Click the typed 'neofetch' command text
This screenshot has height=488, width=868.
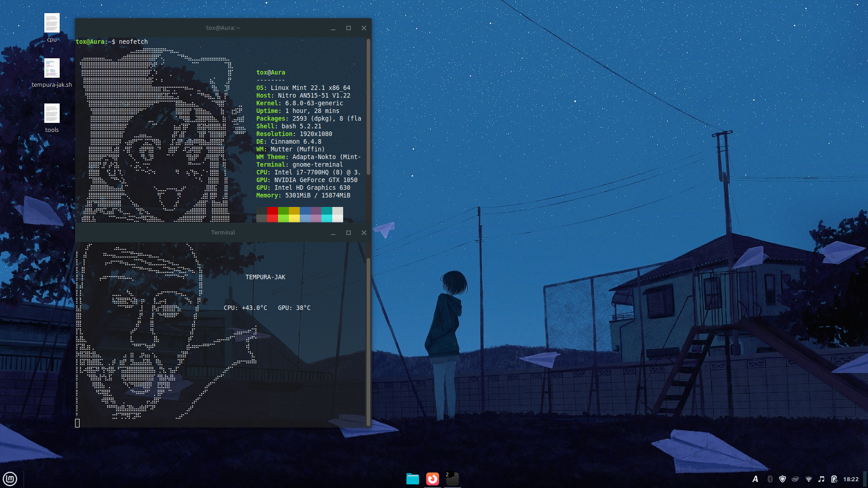133,42
